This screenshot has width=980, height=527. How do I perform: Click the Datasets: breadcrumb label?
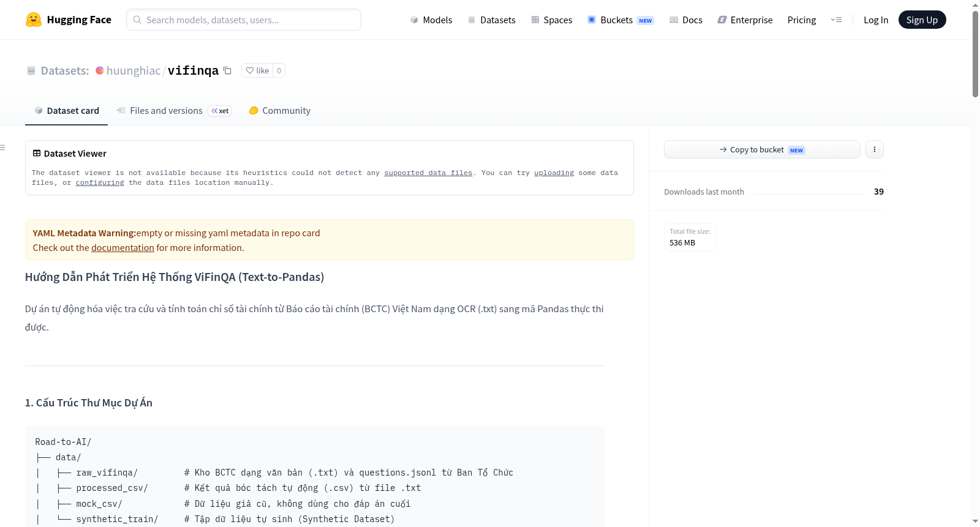click(65, 70)
